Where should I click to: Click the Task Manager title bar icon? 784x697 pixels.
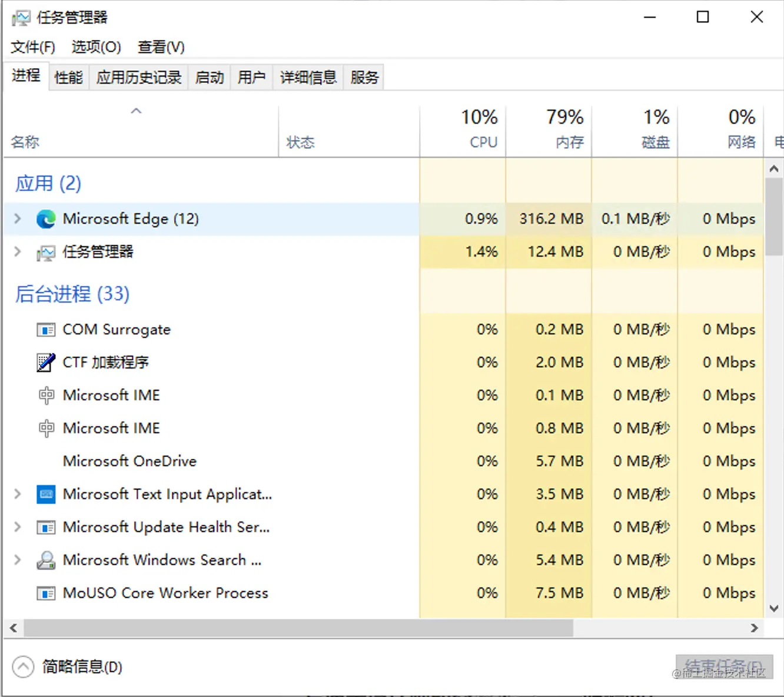(x=21, y=18)
